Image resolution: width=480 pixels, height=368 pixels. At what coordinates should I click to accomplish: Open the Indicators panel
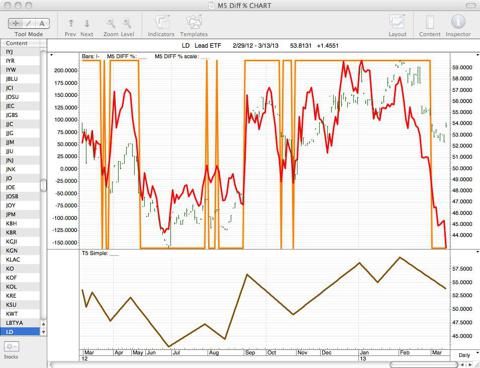tap(161, 23)
